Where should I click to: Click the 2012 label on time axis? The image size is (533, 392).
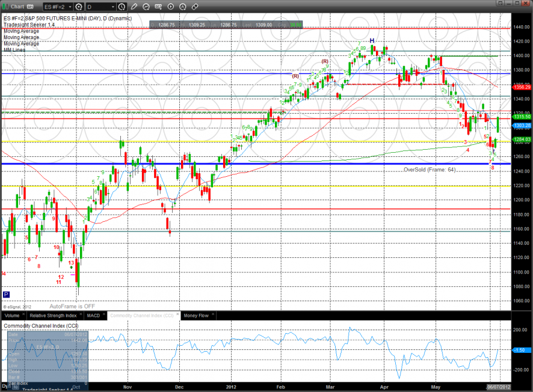click(231, 387)
